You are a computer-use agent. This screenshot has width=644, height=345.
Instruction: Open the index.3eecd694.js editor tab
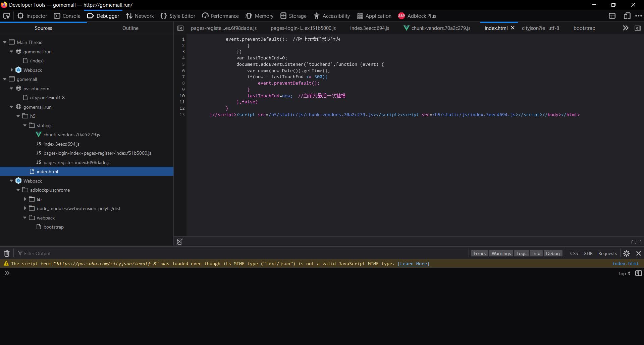[x=370, y=28]
